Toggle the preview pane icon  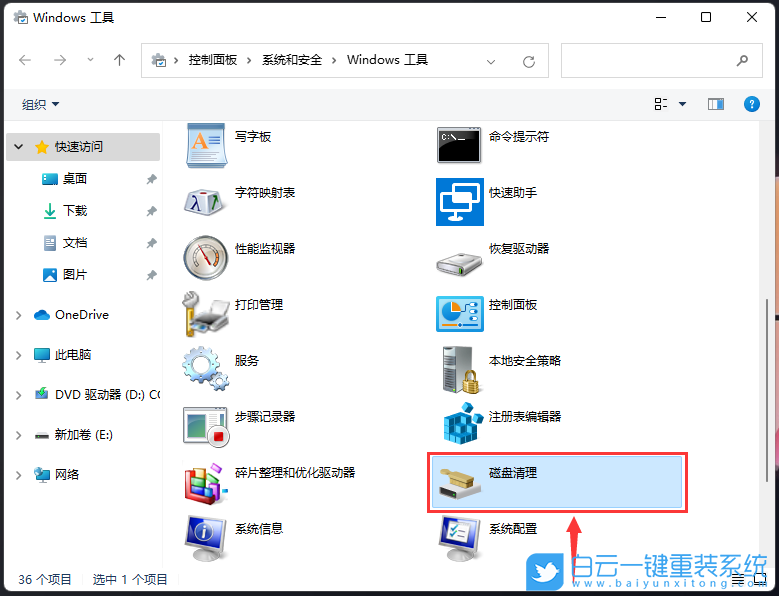[715, 104]
